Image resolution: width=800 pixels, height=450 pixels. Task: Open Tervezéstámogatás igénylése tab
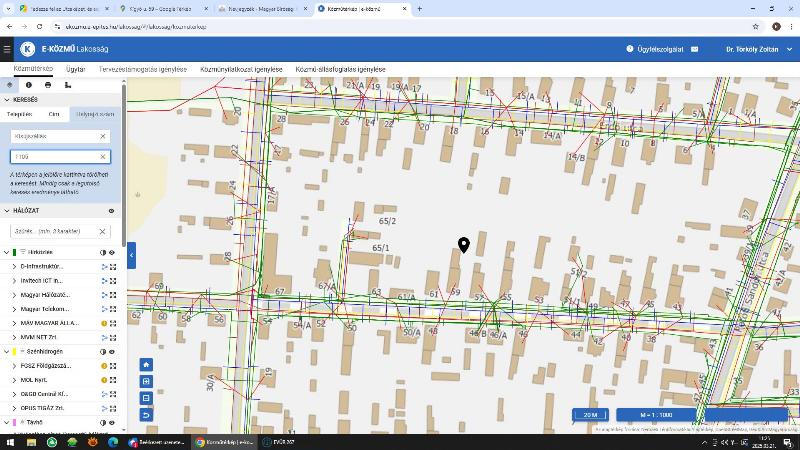(143, 69)
